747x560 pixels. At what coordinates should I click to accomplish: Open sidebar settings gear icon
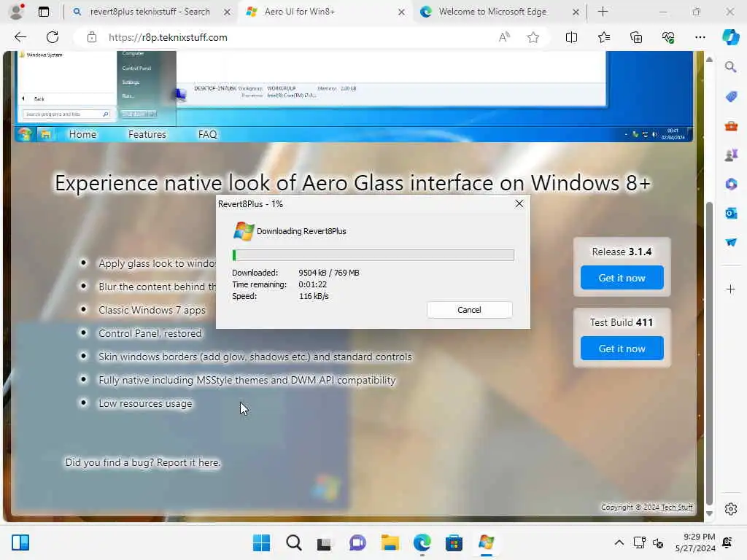point(731,509)
